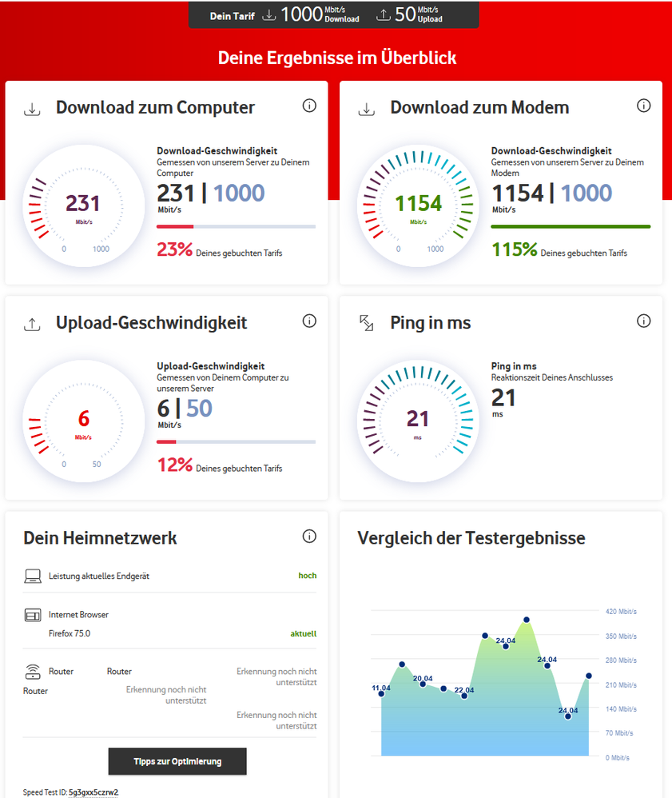Click the 'Dein Tarif' label
Viewport: 672px width, 798px height.
pyautogui.click(x=232, y=16)
